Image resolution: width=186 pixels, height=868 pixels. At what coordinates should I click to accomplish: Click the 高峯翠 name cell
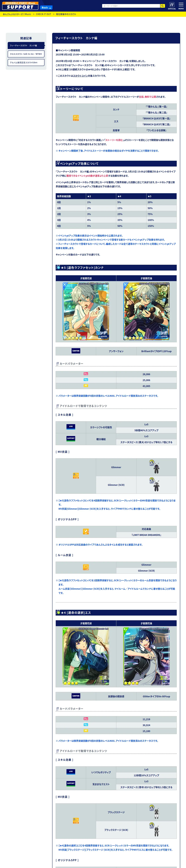point(116,130)
